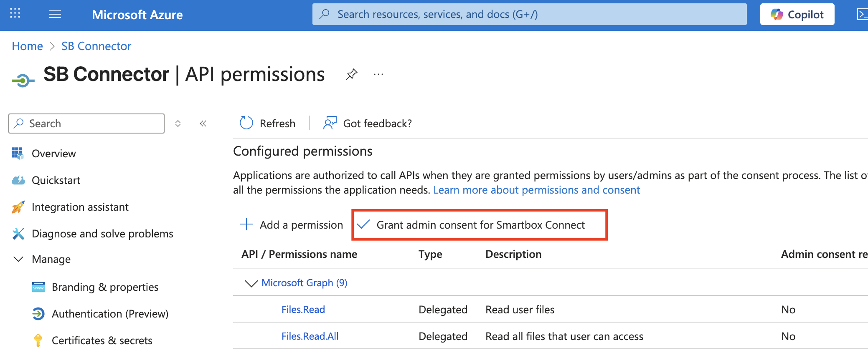Click the feedback person icon

[x=330, y=123]
